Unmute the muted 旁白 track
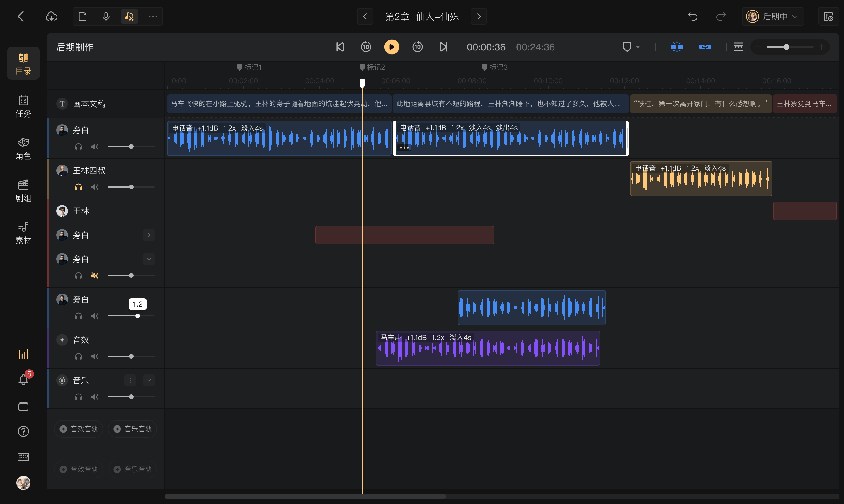 pyautogui.click(x=95, y=275)
